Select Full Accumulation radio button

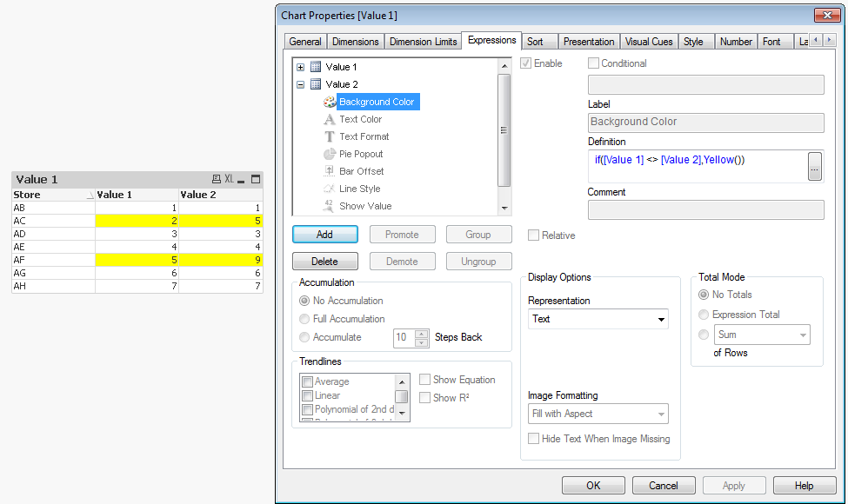pyautogui.click(x=304, y=319)
